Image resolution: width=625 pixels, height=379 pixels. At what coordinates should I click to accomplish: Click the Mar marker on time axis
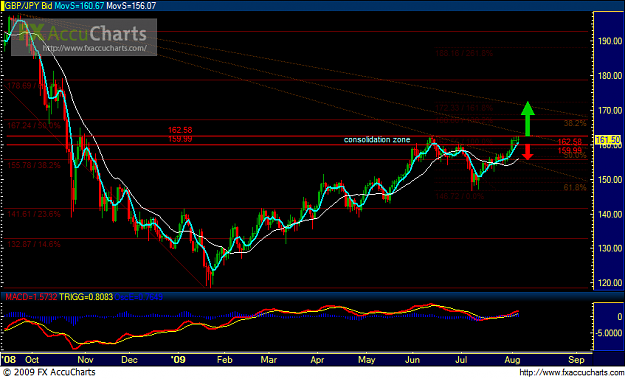pos(269,360)
